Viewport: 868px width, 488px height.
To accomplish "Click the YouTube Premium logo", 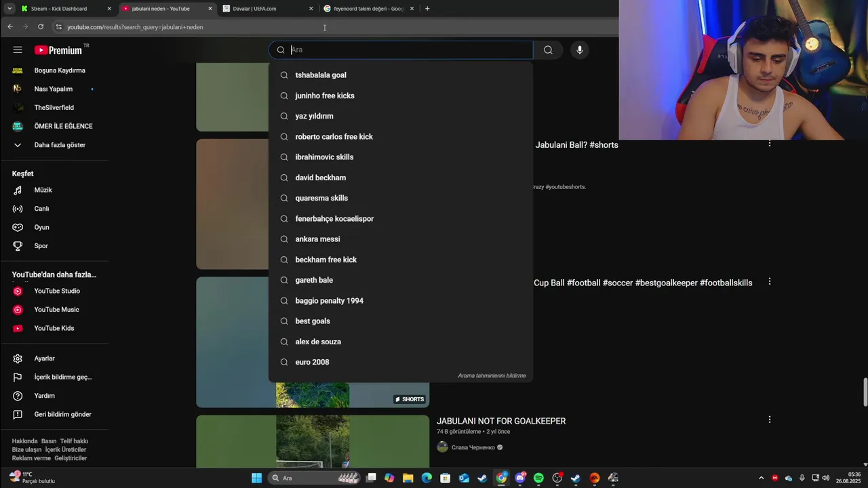I will click(58, 50).
